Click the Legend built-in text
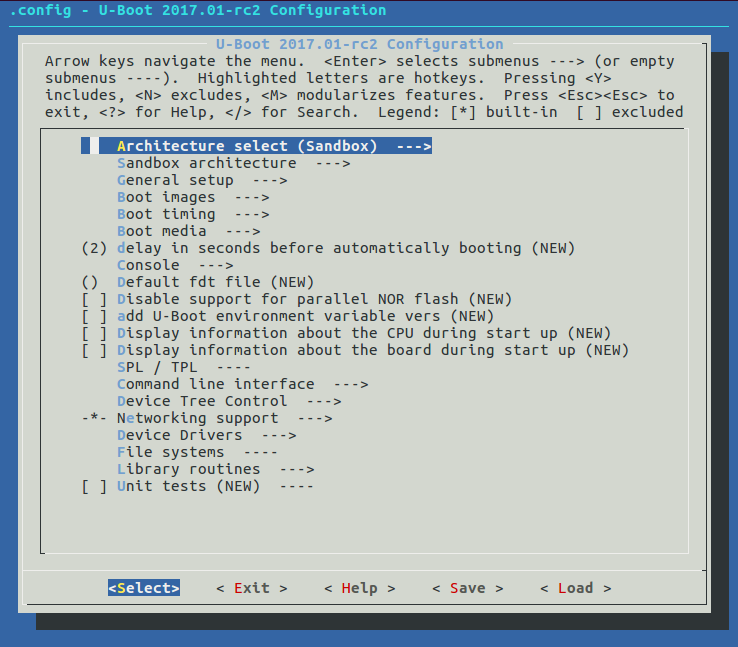 pyautogui.click(x=504, y=112)
